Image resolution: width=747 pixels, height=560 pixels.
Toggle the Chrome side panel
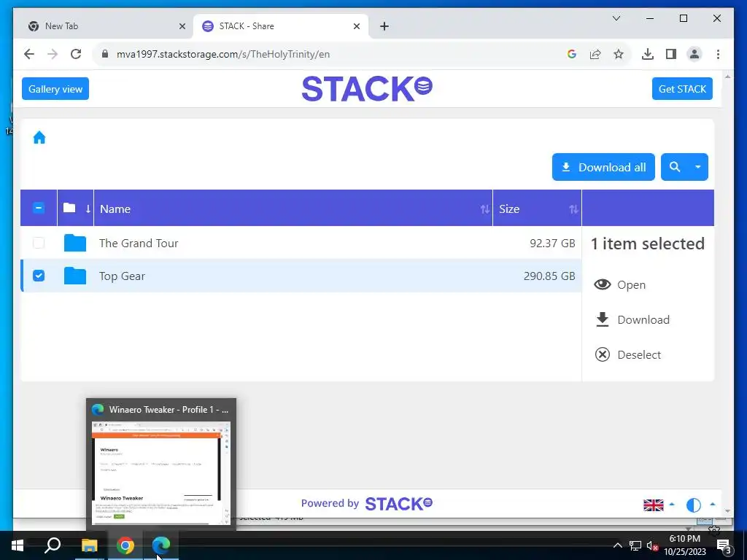click(x=671, y=54)
